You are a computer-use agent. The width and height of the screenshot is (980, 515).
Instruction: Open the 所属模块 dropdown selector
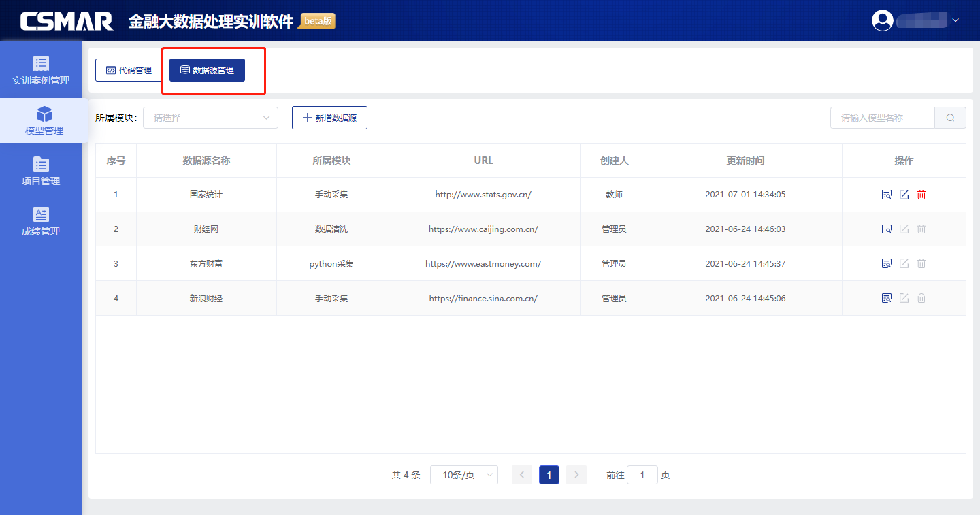(x=210, y=118)
